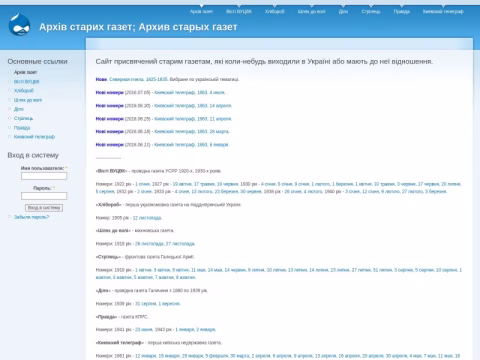Open Вісті ВУЦВК 1922 issue '1 січня'
The height and width of the screenshot is (360, 480).
click(142, 184)
